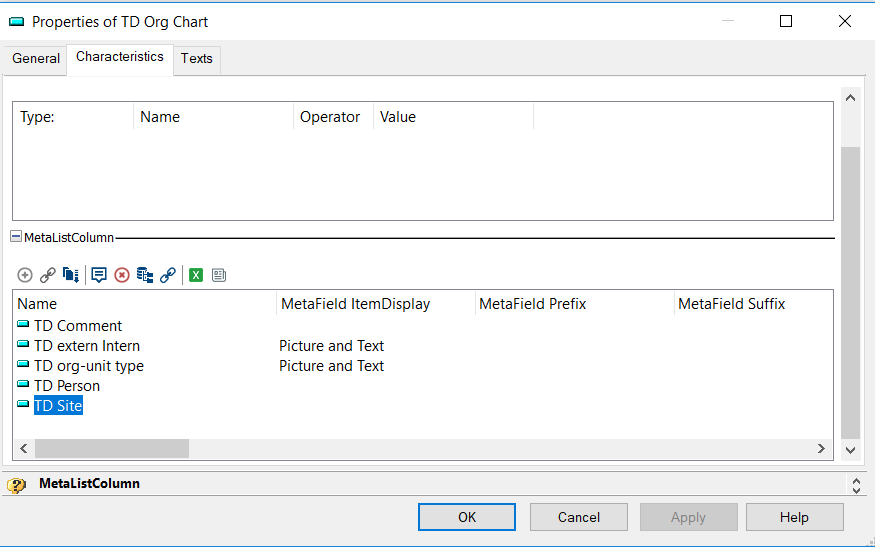Expand the bottom MetaListColumn description panel

[x=856, y=485]
